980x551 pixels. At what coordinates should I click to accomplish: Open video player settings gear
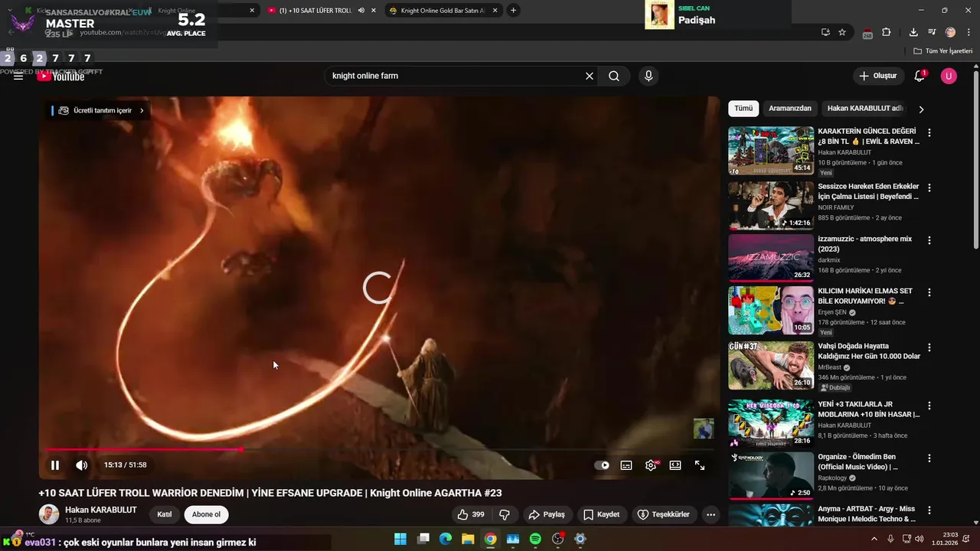click(x=651, y=465)
